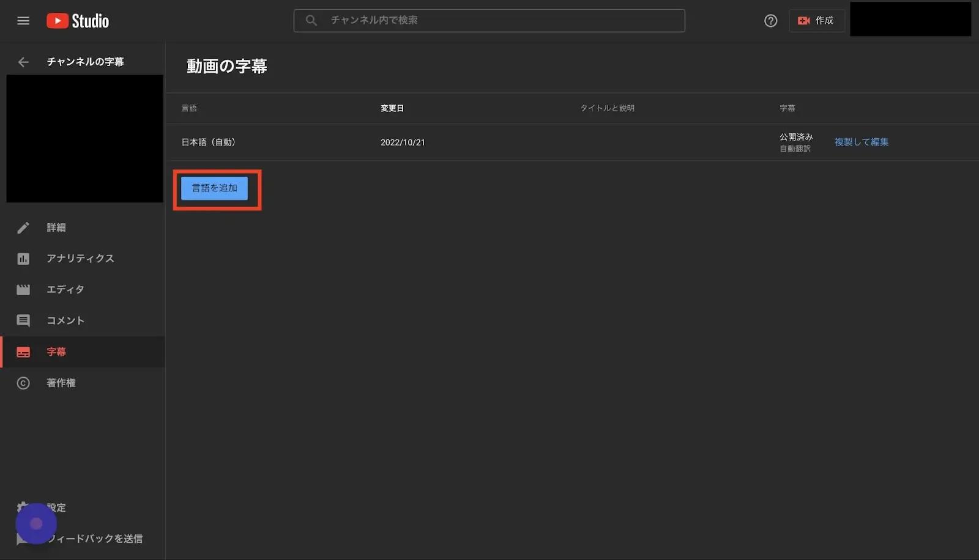Open the account avatar area at top right

[910, 19]
